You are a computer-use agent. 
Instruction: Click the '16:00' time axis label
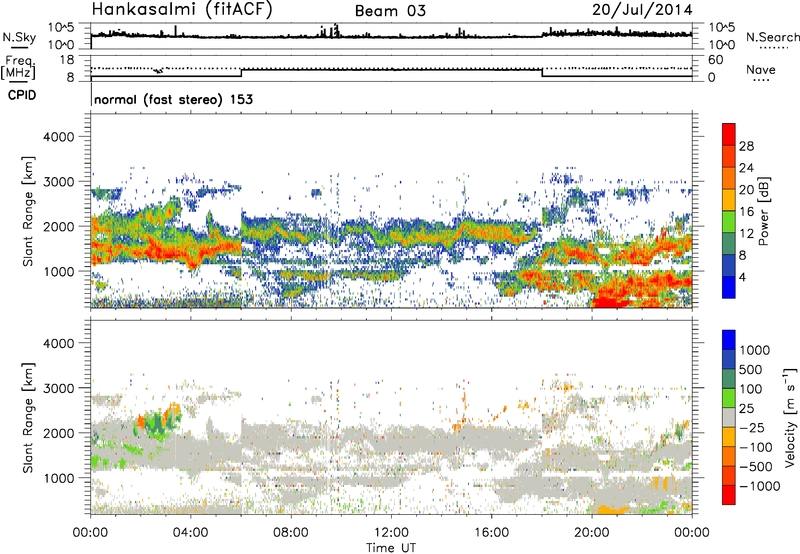point(491,533)
